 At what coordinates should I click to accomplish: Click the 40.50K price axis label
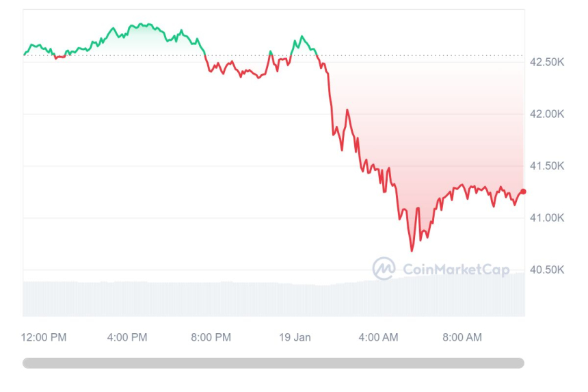(x=547, y=270)
